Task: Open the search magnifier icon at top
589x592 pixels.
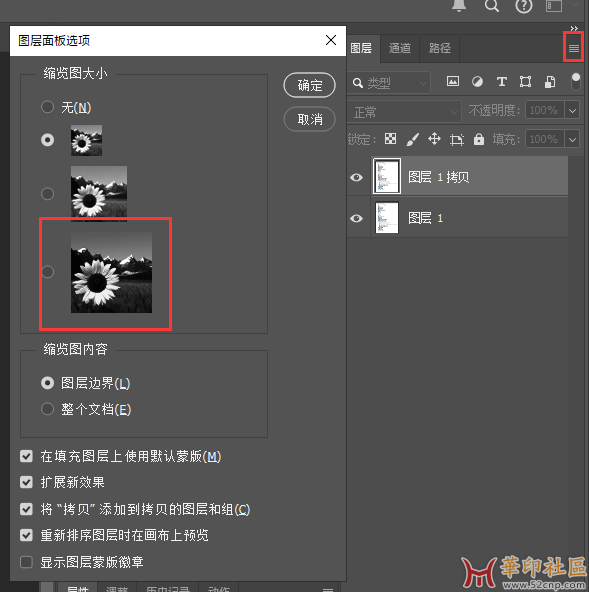Action: pos(492,6)
